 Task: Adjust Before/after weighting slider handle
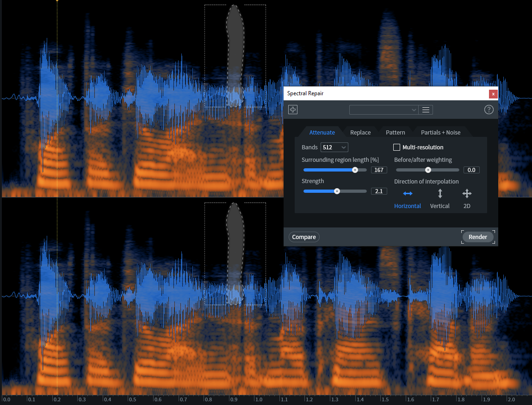pos(428,170)
